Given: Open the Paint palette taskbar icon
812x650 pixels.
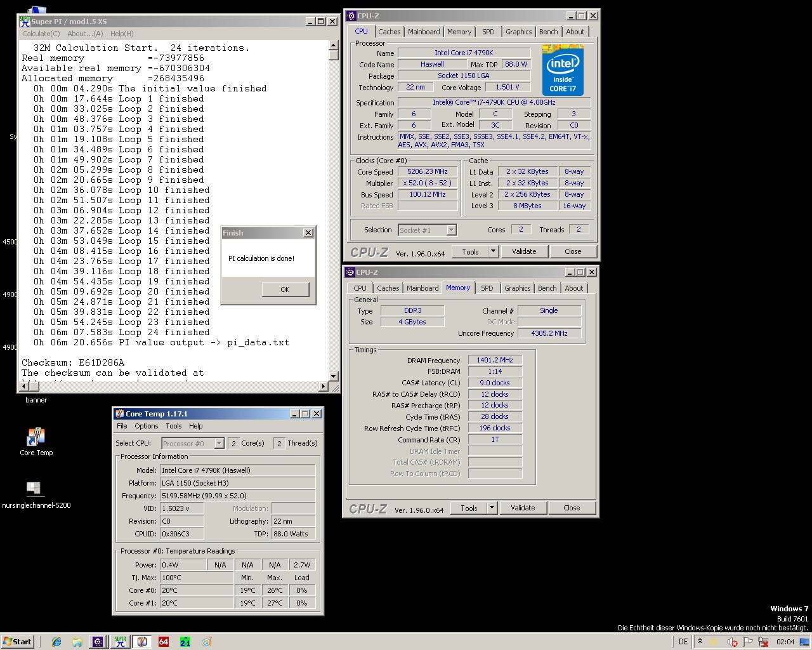Looking at the screenshot, I should 206,642.
